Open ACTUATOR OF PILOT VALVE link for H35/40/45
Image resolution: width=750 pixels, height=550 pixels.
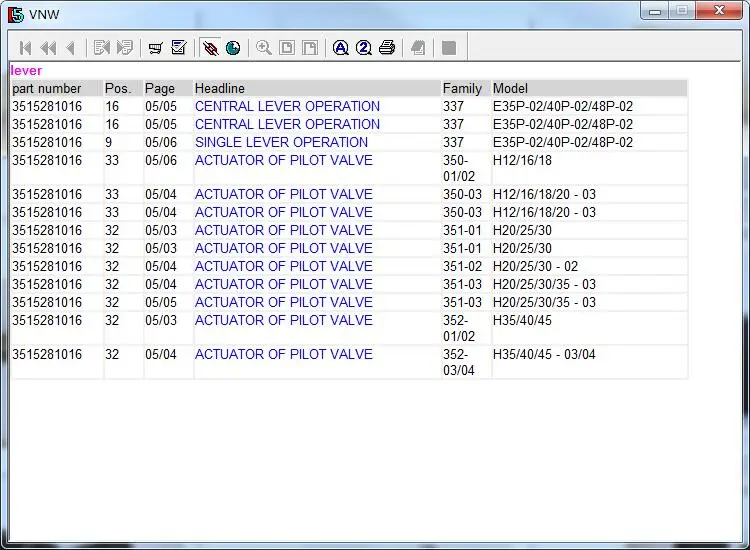click(x=284, y=320)
